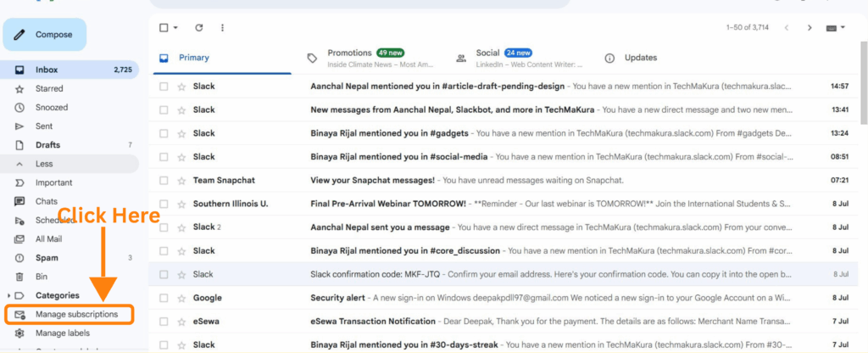The height and width of the screenshot is (353, 868).
Task: Select the Slack confirmation code checkbox
Action: click(x=164, y=274)
